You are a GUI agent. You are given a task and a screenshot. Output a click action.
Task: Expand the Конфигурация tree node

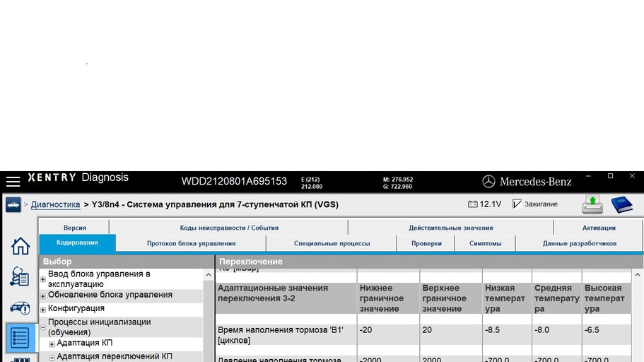tap(42, 310)
